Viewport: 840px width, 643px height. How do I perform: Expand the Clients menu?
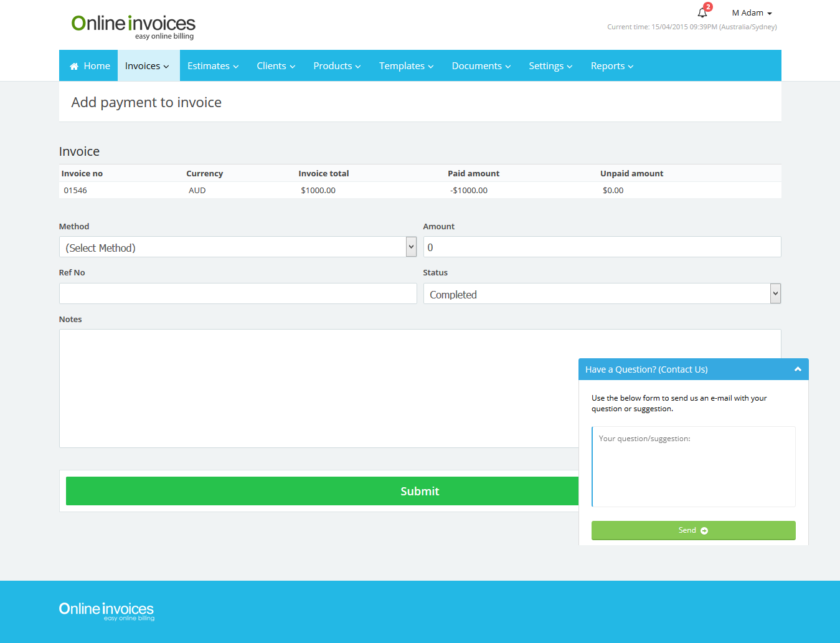276,66
